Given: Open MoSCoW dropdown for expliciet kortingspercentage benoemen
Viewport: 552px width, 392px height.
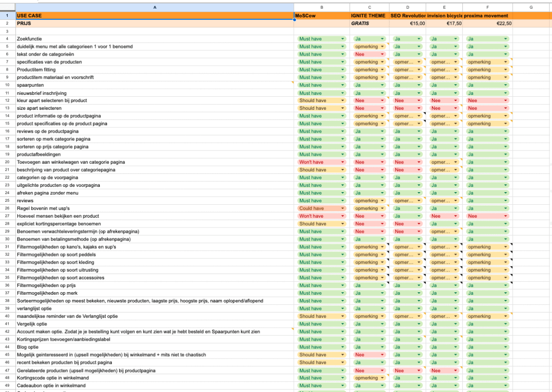Looking at the screenshot, I should [x=322, y=224].
